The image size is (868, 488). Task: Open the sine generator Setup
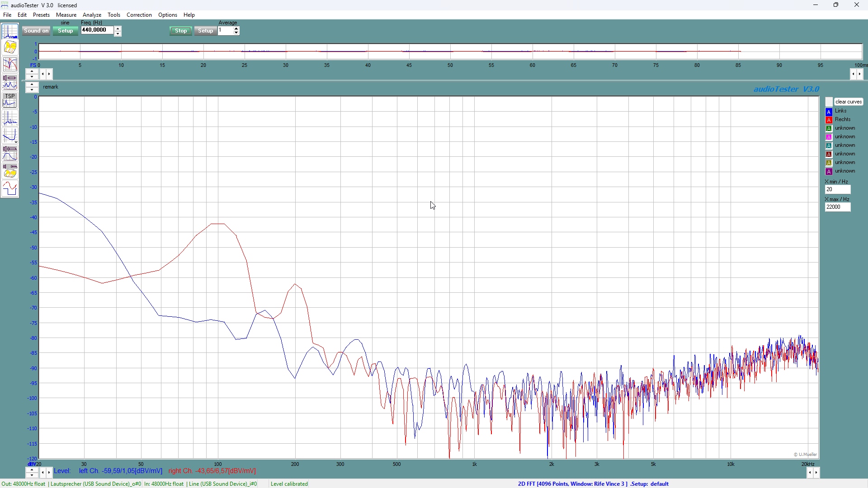click(x=66, y=31)
